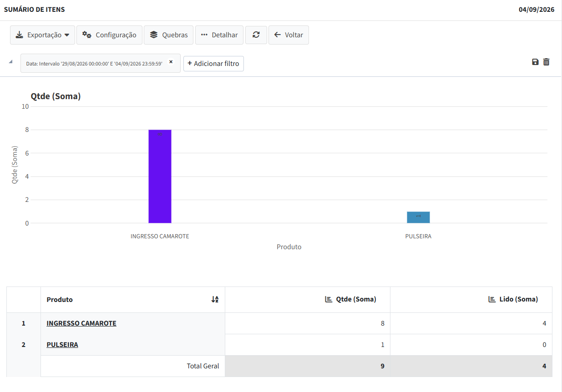Click the purple INGRESSO CAMAROTE bar
The image size is (562, 392).
point(160,176)
